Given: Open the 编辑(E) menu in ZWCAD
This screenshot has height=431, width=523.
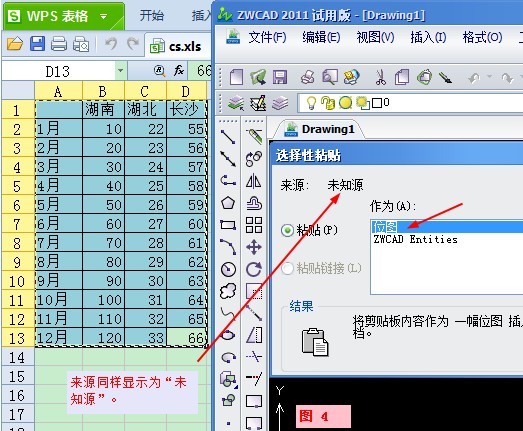Looking at the screenshot, I should coord(321,37).
